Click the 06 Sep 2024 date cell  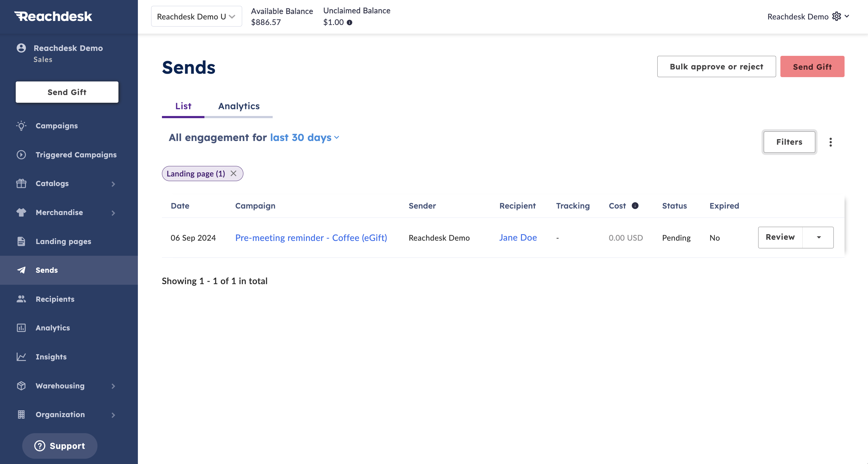point(193,238)
